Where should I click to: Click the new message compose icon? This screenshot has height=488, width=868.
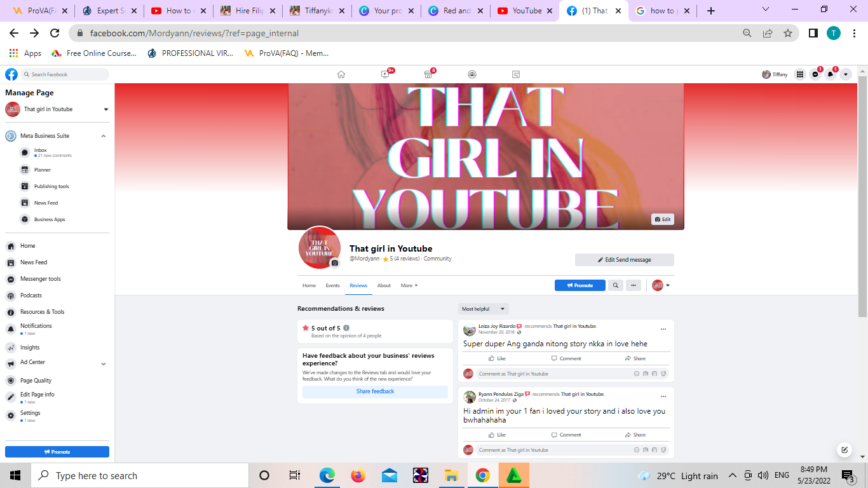(x=844, y=450)
